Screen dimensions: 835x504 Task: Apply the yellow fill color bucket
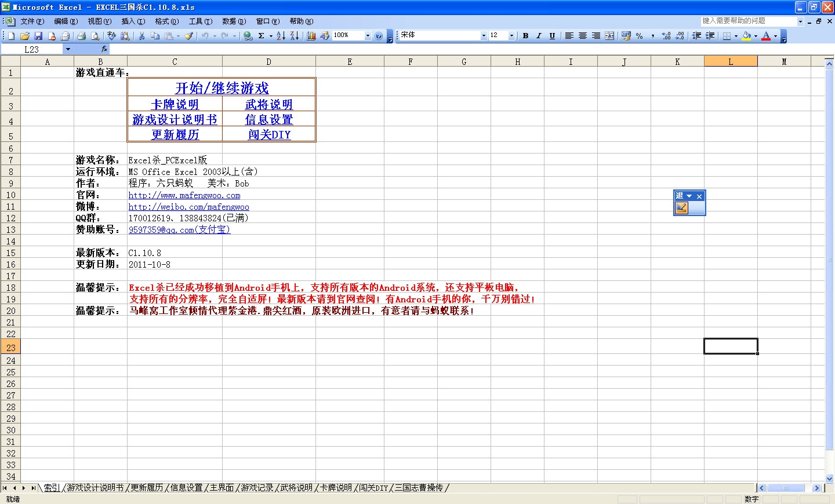[746, 36]
